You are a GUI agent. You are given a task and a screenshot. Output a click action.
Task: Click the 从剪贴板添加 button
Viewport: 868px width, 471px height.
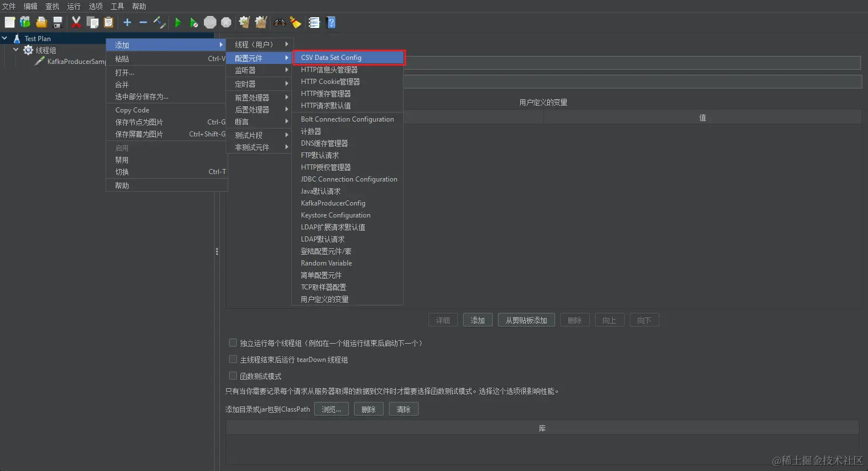point(526,320)
